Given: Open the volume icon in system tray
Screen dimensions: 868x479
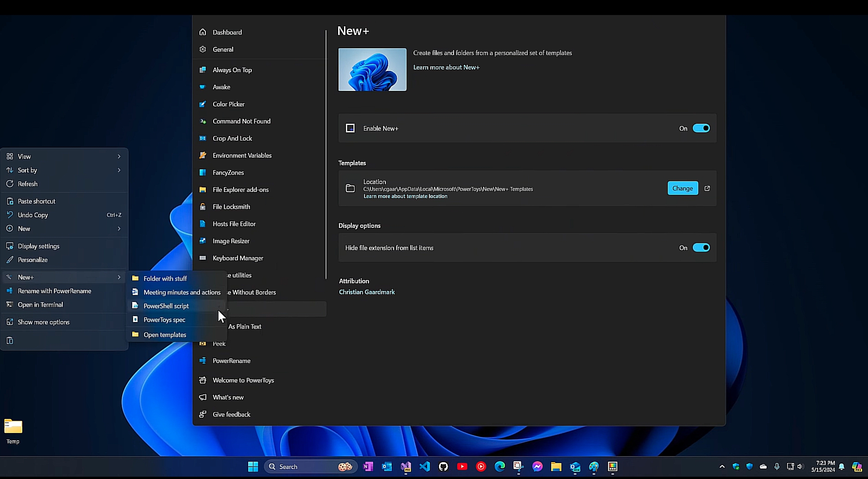Looking at the screenshot, I should pos(801,467).
